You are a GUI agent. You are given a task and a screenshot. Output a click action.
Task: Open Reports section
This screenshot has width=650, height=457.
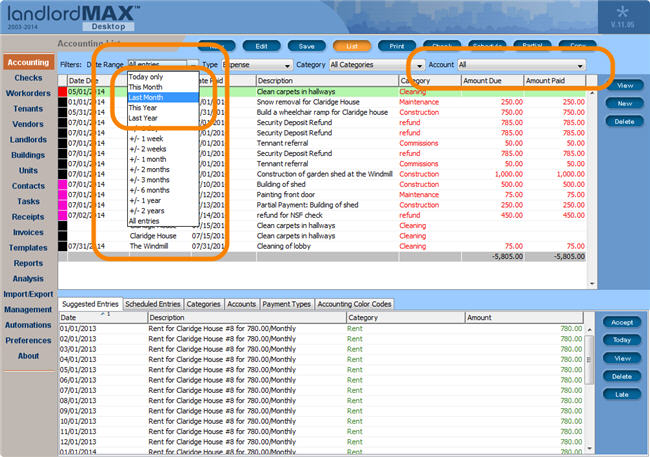[28, 263]
